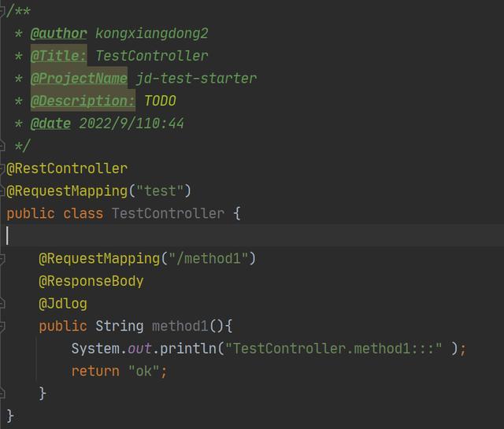Select the @ProjectName tag in comment
Viewport: 504px width, 429px height.
point(78,79)
